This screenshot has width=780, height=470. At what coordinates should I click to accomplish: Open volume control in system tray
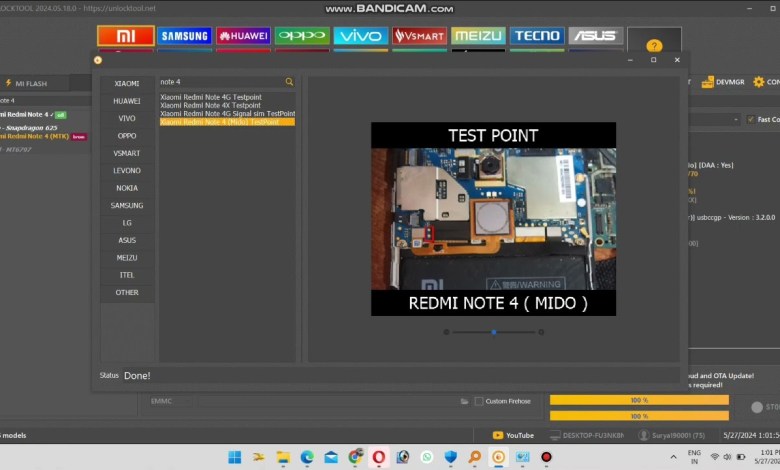(727, 457)
